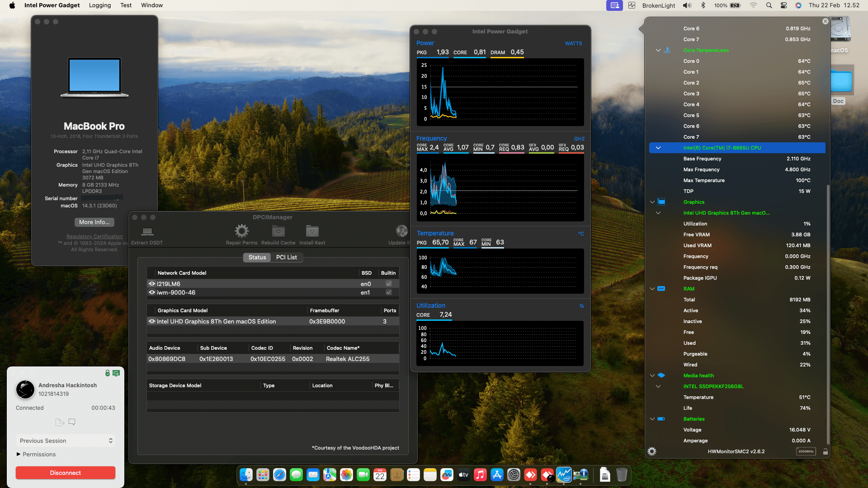Collapse the RAM section in HWMonitor
This screenshot has width=868, height=488.
point(652,289)
